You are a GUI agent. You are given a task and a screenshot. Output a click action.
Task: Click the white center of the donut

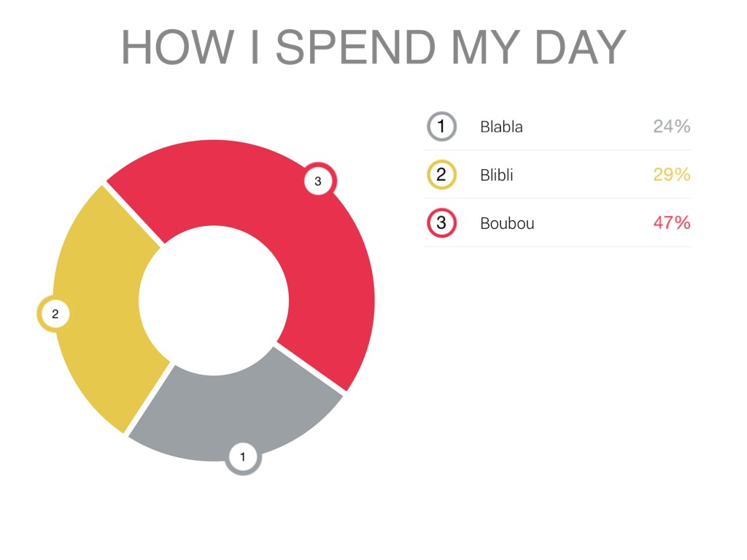tap(214, 300)
